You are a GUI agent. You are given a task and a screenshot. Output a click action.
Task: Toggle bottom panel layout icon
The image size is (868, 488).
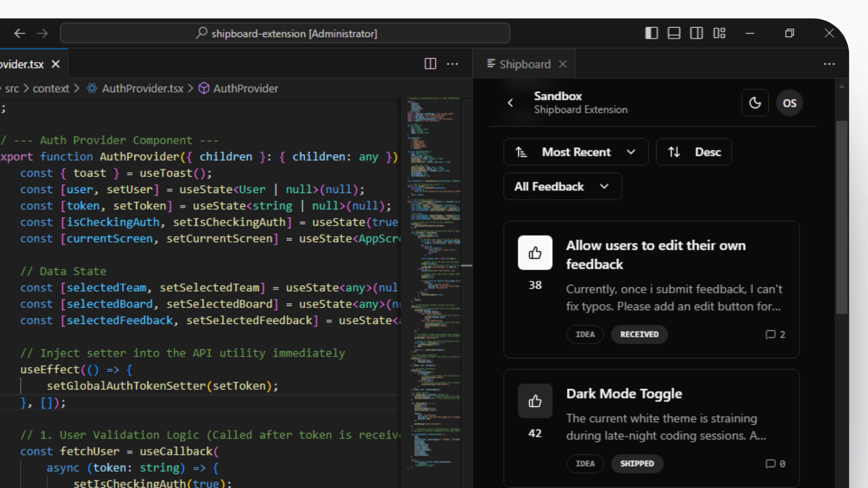674,33
